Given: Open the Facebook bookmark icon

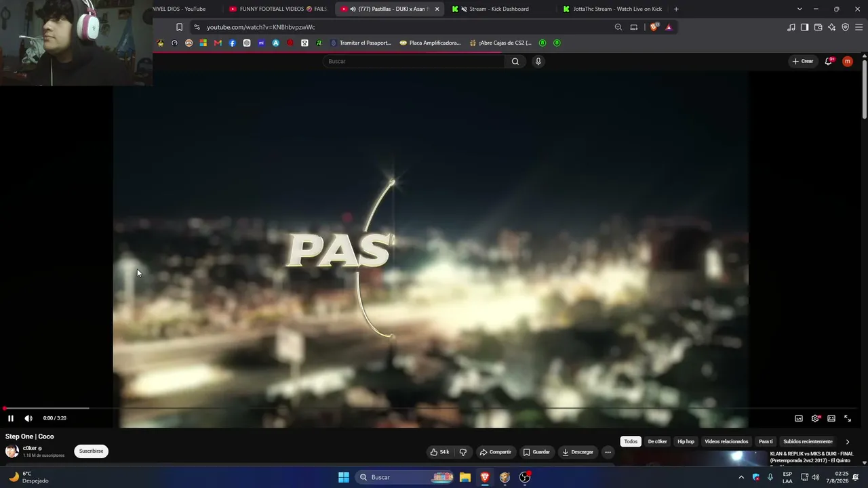Looking at the screenshot, I should click(x=232, y=43).
